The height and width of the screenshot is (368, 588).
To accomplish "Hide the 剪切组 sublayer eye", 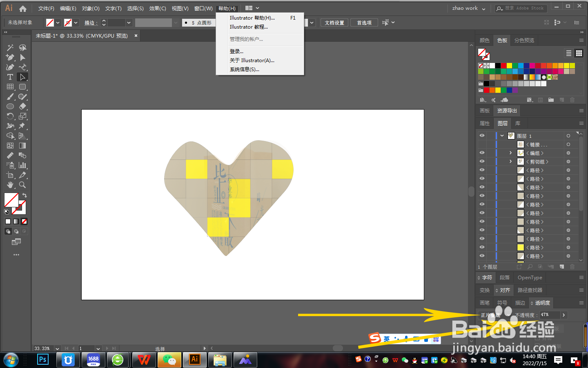I will [x=482, y=162].
